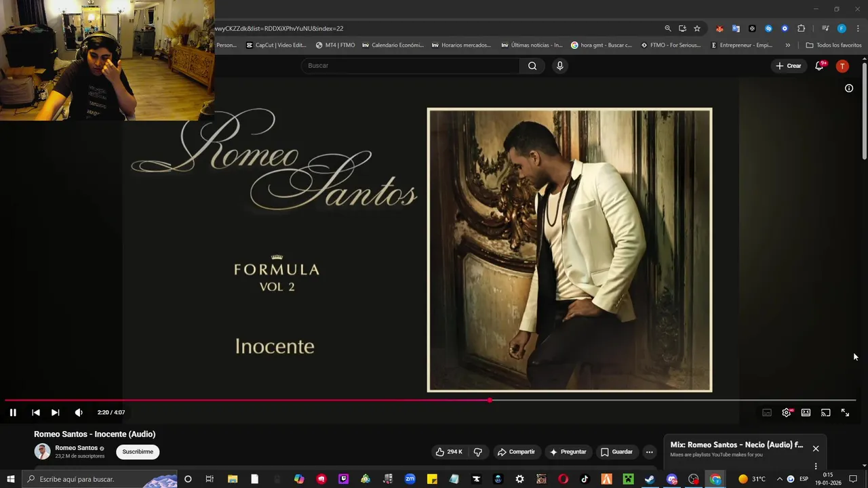The width and height of the screenshot is (868, 488).
Task: Save video with Guardar button
Action: tap(616, 452)
